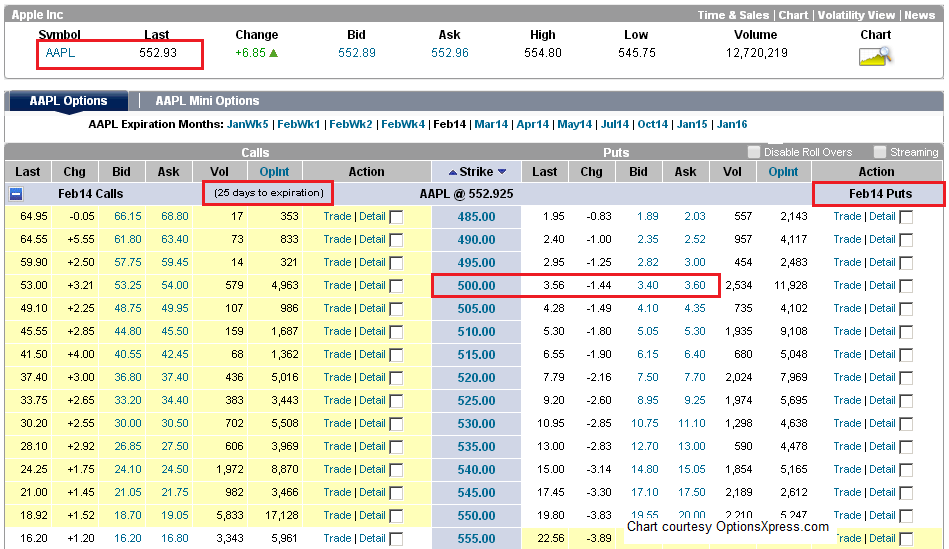This screenshot has width=949, height=549.
Task: Open the Volatility View link
Action: (x=856, y=15)
